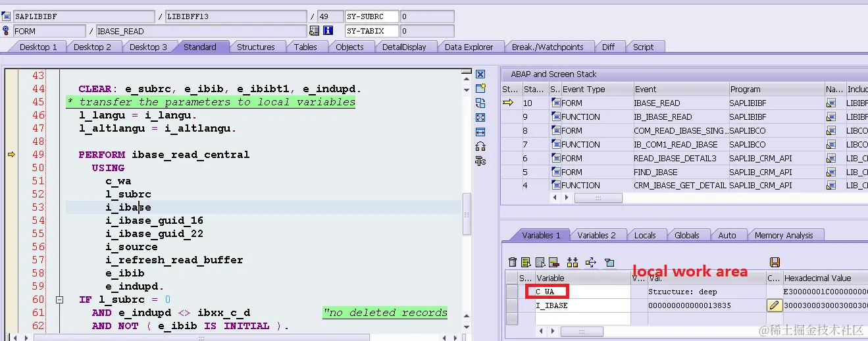Click the event icon beside FORM field
The width and height of the screenshot is (868, 341).
[7, 30]
